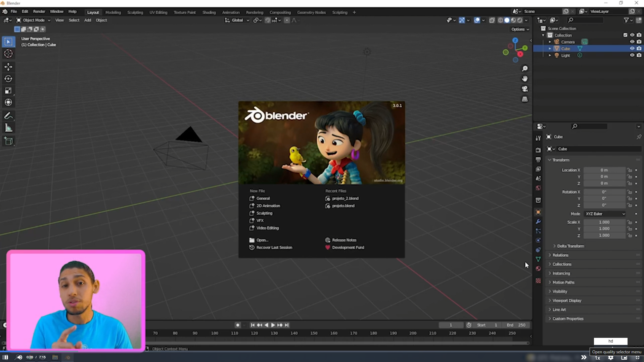644x362 pixels.
Task: Open the Options dropdown in viewport
Action: [x=520, y=29]
